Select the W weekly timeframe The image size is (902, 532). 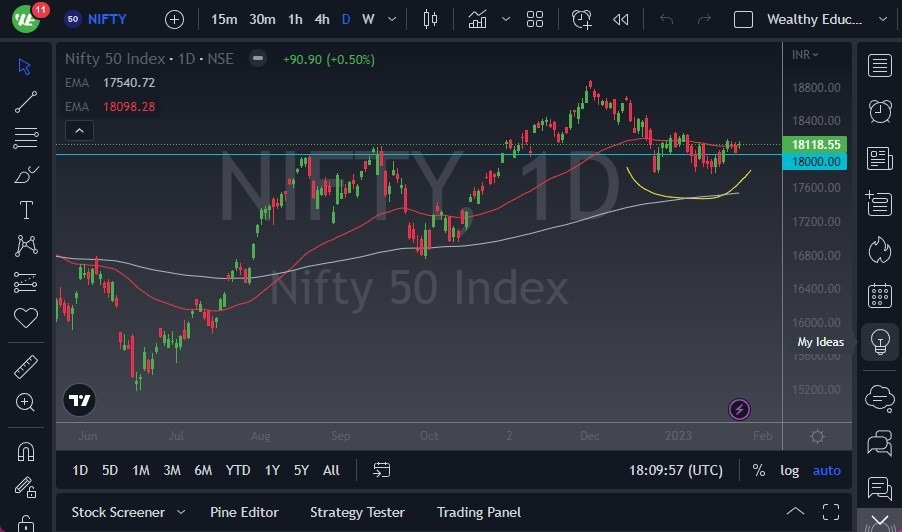click(x=368, y=19)
